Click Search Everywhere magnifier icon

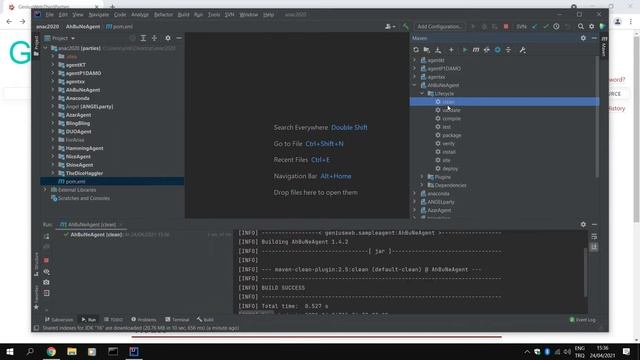pos(580,27)
